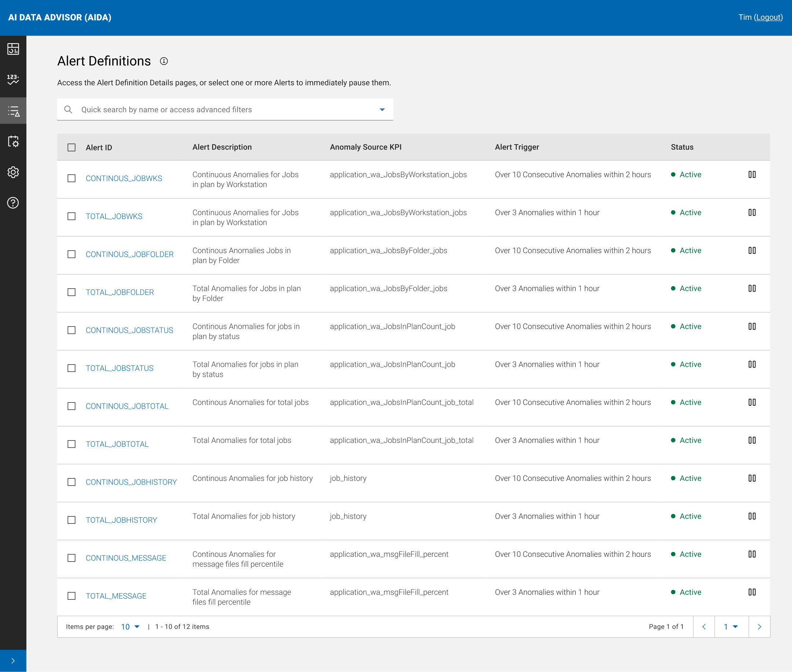Click the quick search input field
The height and width of the screenshot is (672, 792).
click(x=225, y=110)
